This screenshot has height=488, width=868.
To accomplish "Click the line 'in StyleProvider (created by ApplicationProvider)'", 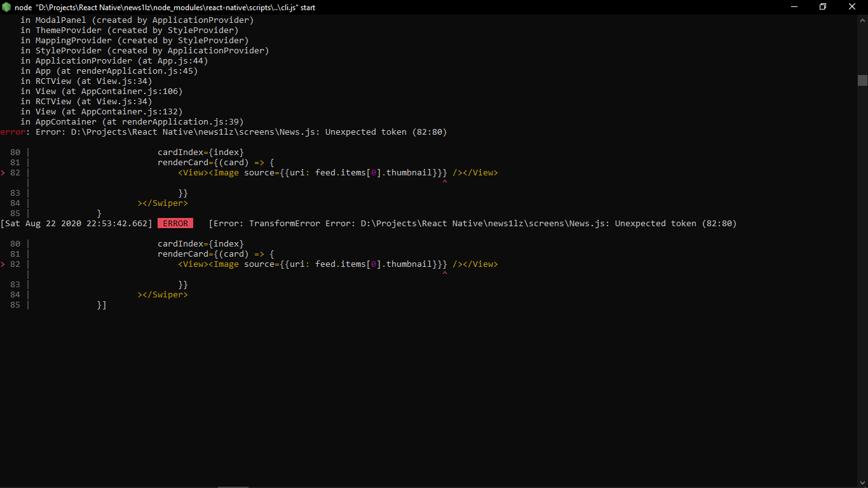I will coord(145,51).
